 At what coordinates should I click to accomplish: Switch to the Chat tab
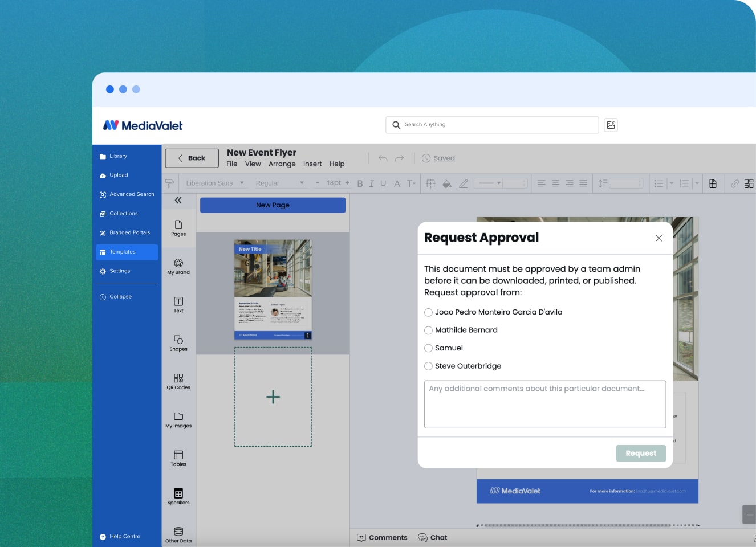click(433, 537)
